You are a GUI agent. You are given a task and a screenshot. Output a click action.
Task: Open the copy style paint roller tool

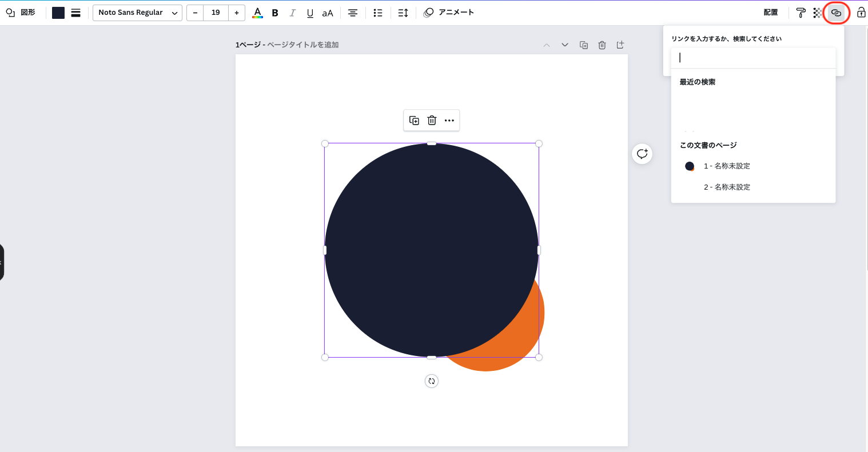800,12
